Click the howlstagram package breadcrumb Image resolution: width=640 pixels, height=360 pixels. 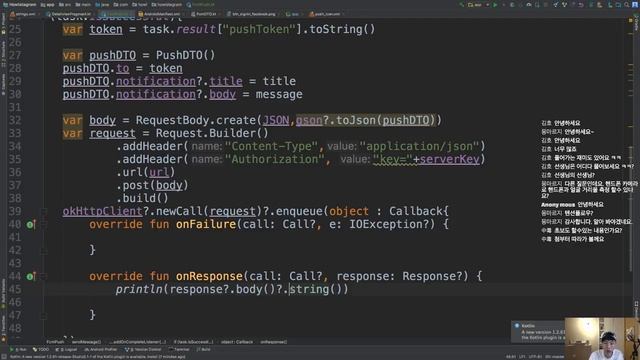[167, 4]
